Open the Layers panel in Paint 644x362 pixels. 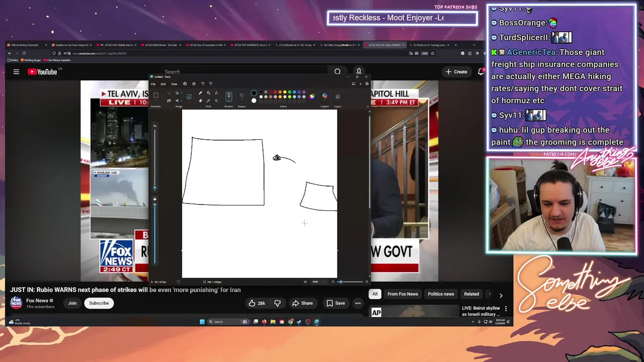click(338, 97)
